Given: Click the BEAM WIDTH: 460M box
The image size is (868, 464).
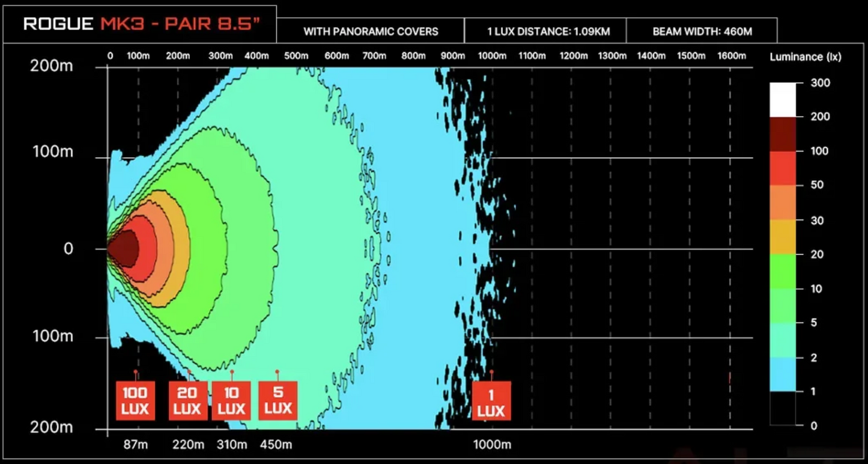Looking at the screenshot, I should coord(702,31).
